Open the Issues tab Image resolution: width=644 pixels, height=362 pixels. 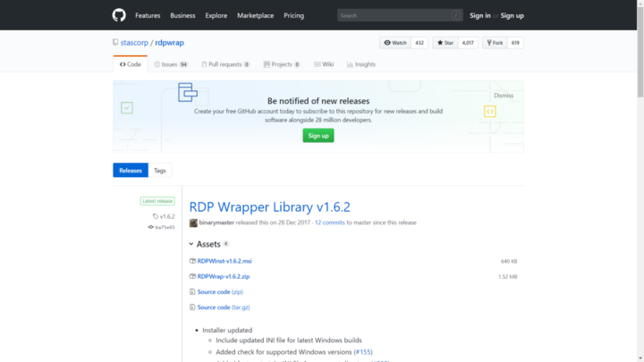click(x=171, y=64)
